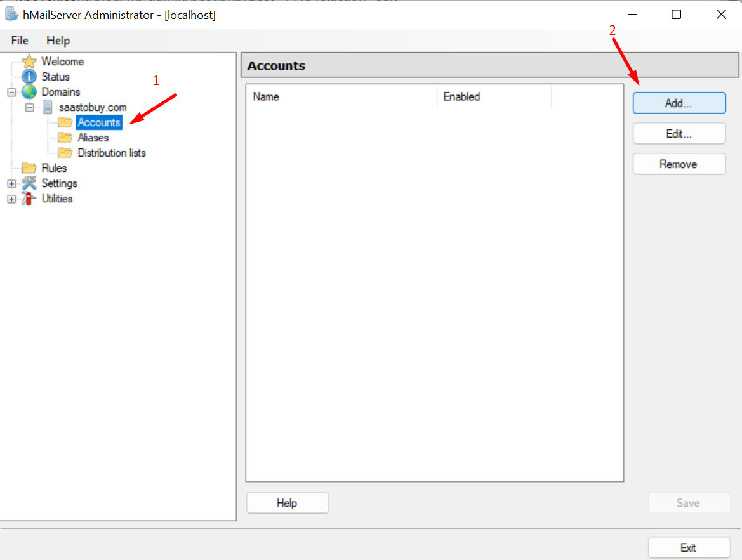Open the Aliases folder

click(x=65, y=137)
